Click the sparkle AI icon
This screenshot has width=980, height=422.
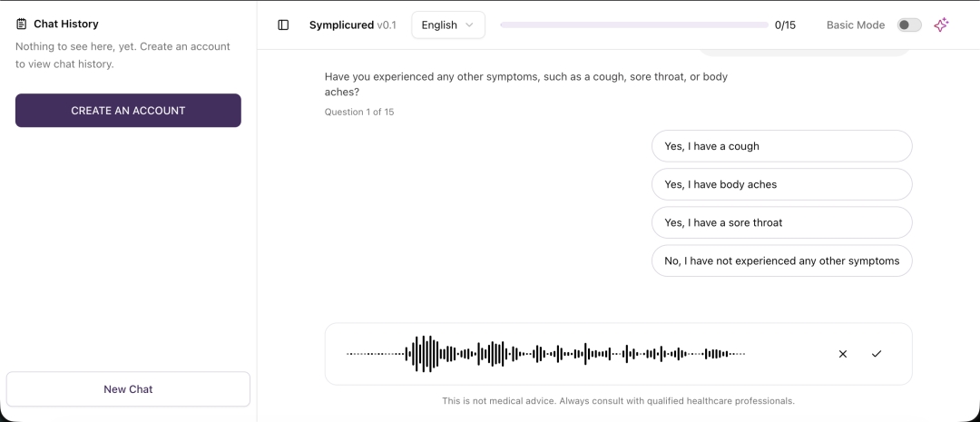941,25
